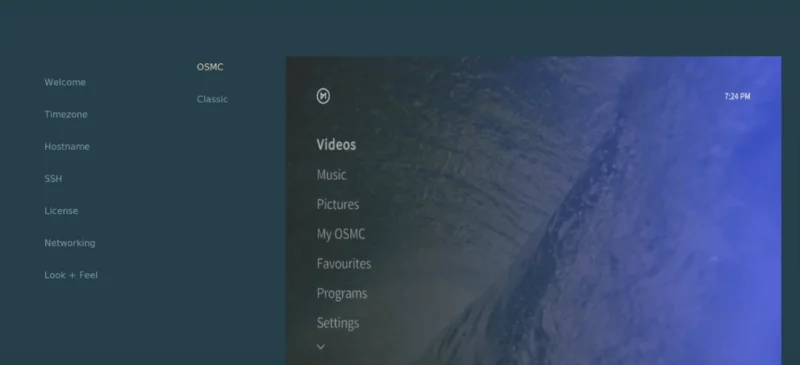
Task: Click the 7:24 PM clock in preview
Action: [737, 96]
